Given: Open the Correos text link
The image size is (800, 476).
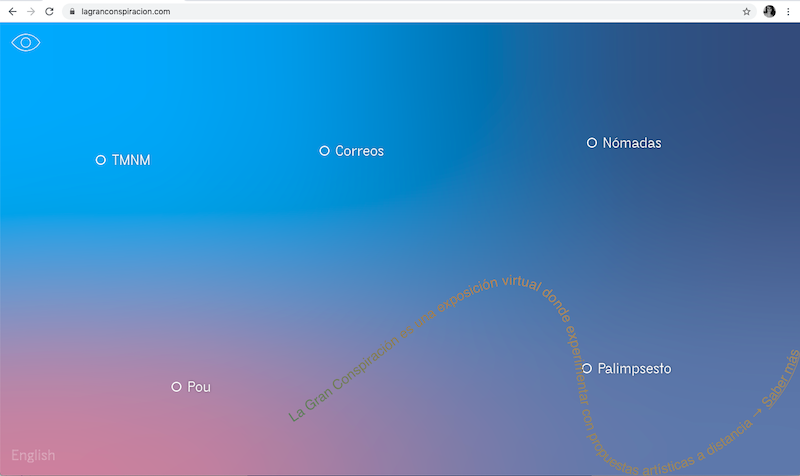Looking at the screenshot, I should [x=359, y=151].
